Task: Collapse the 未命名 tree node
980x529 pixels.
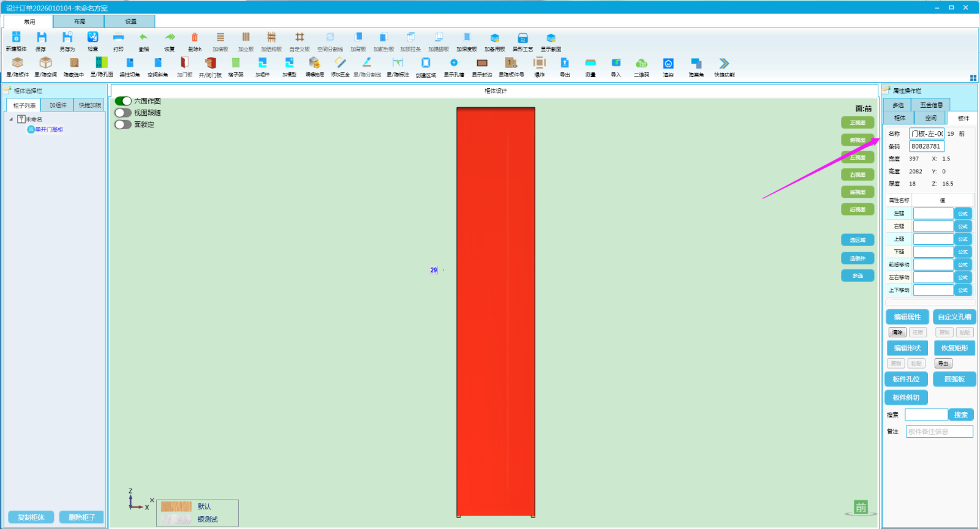Action: point(11,119)
